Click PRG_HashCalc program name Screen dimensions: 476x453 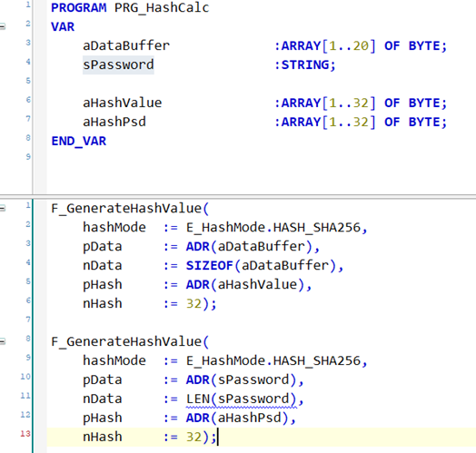point(162,7)
